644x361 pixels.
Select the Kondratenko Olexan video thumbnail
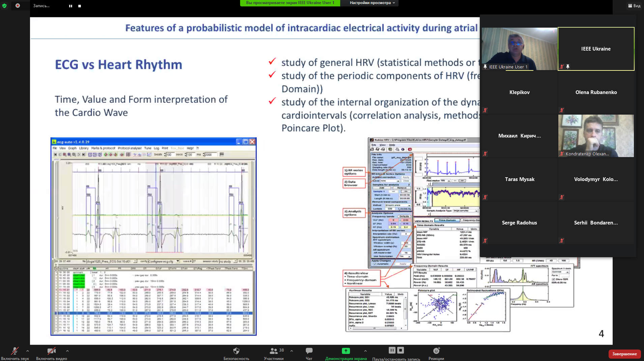(596, 136)
